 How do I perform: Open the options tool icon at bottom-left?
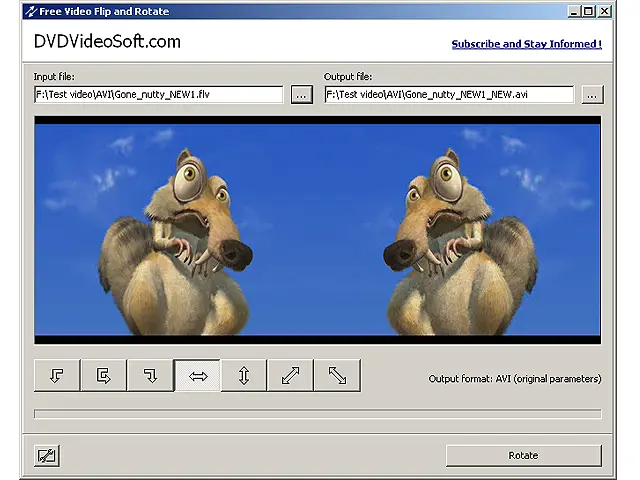(x=47, y=456)
